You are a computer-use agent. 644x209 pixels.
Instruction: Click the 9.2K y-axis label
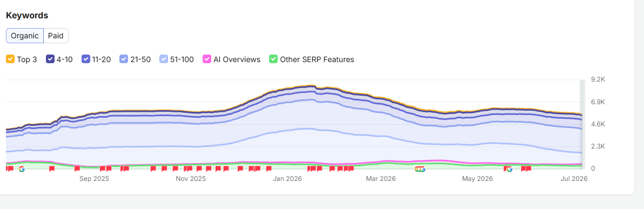(x=598, y=80)
